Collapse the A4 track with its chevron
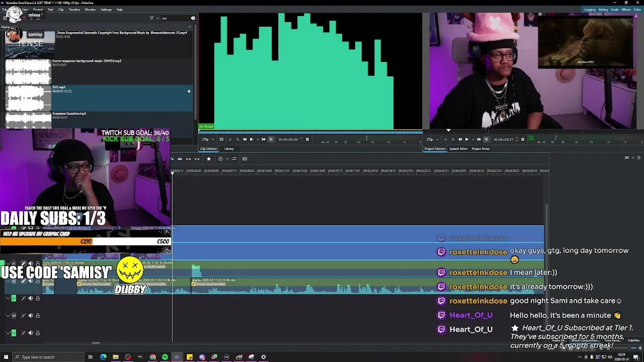Screen dimensions: 644x362 [7, 316]
